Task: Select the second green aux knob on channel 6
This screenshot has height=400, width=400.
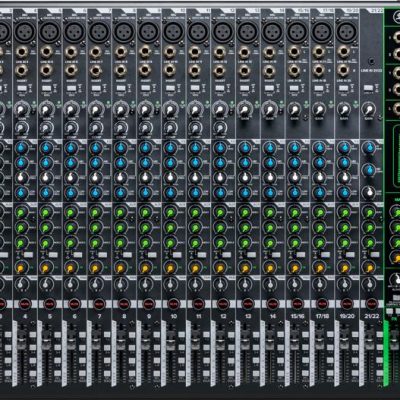Action: (x=71, y=228)
